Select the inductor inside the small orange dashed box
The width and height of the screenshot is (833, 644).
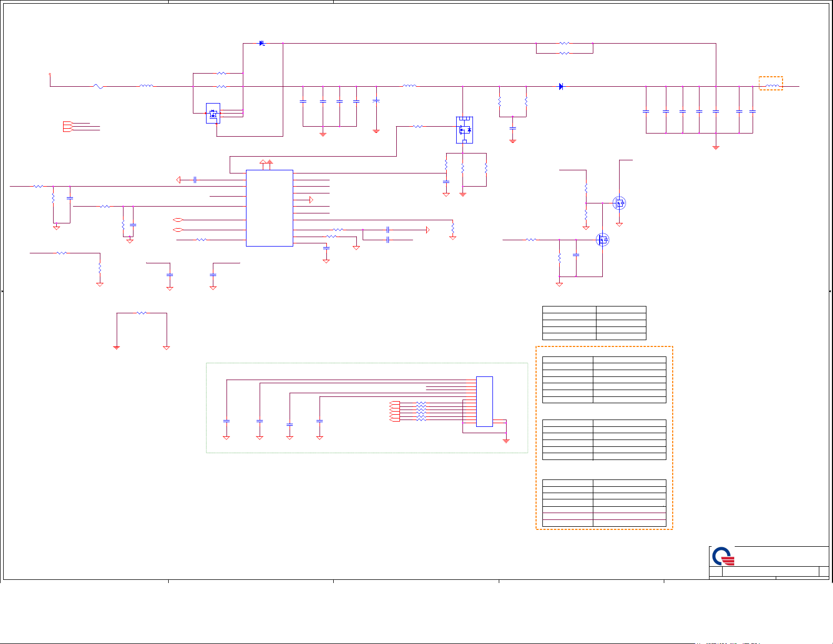(772, 86)
